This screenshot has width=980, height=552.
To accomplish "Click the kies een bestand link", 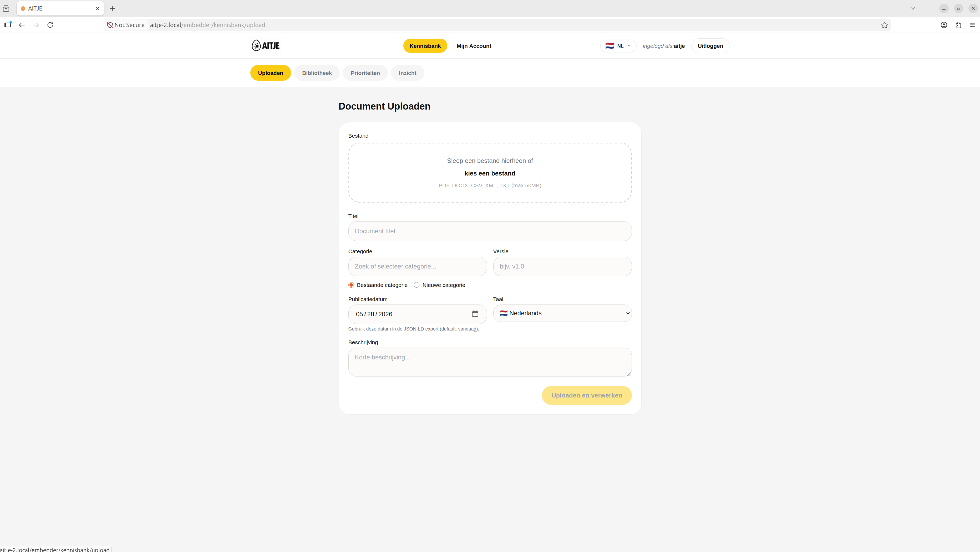I will tap(490, 173).
